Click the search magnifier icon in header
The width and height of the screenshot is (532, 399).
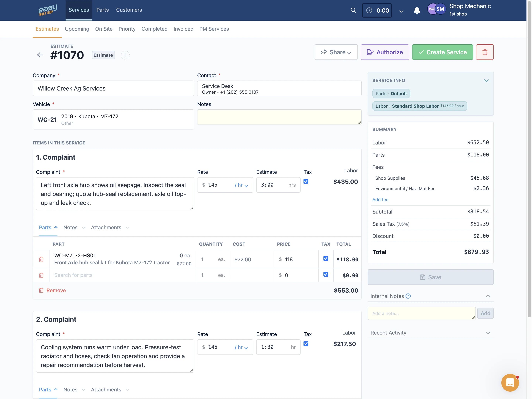(x=353, y=10)
